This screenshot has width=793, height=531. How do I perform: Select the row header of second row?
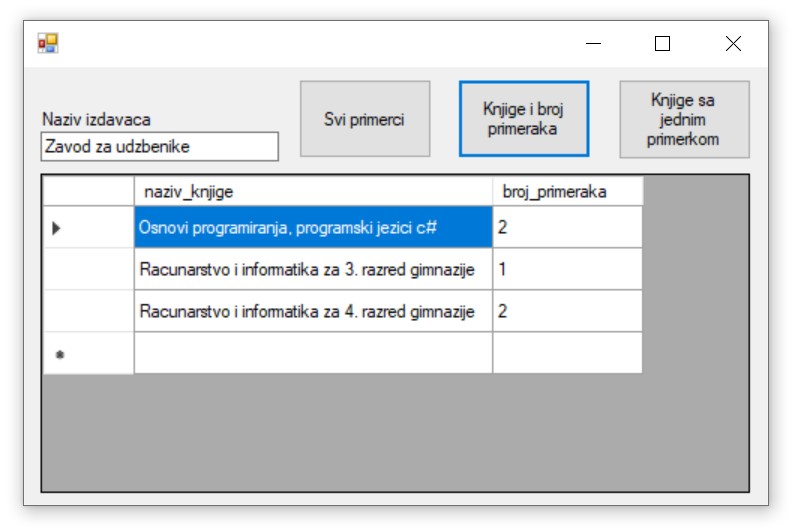[88, 269]
